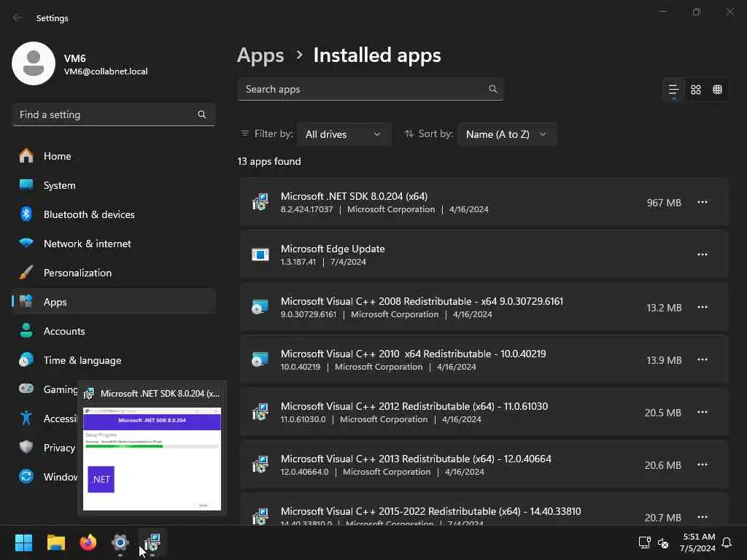The width and height of the screenshot is (747, 560).
Task: Click the Microsoft Edge Update title text
Action: (333, 249)
